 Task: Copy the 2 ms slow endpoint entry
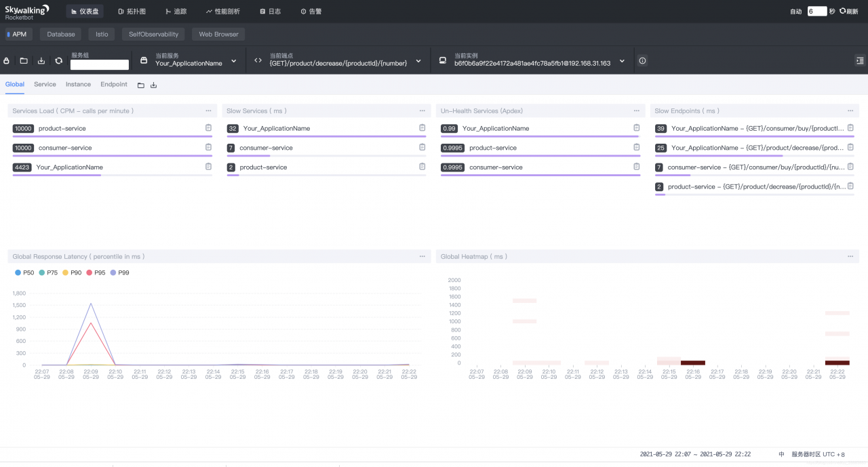pos(850,186)
